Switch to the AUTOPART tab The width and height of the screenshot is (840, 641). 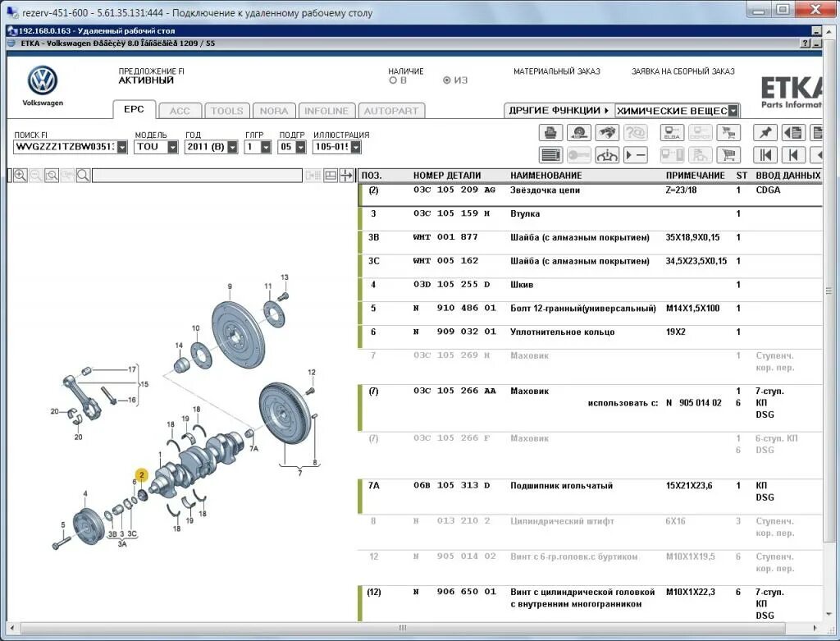tap(391, 111)
